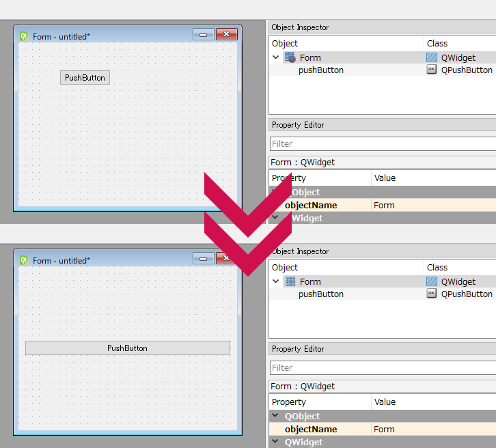
Task: Click the QWidget class icon in upper inspector
Action: tap(431, 58)
